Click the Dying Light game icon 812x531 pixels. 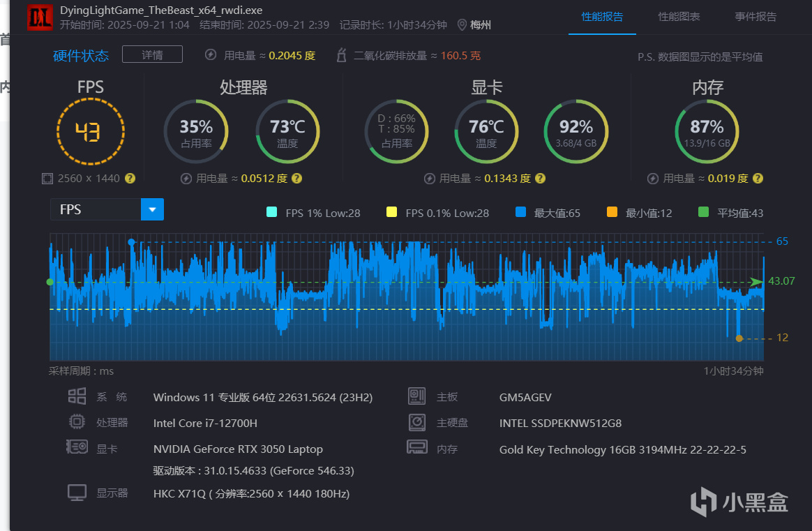(x=40, y=17)
